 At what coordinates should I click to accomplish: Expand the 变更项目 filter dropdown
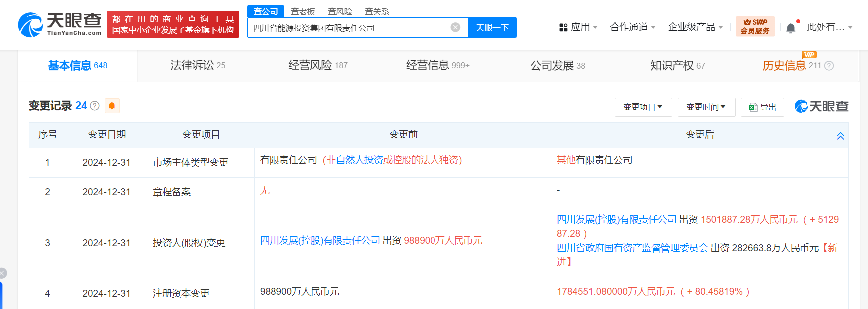coord(643,107)
